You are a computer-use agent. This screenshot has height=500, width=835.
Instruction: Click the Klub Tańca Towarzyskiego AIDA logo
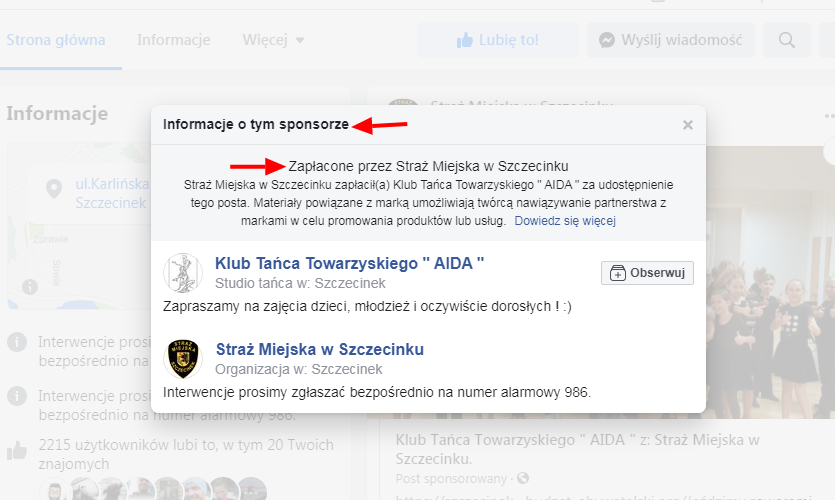[183, 273]
